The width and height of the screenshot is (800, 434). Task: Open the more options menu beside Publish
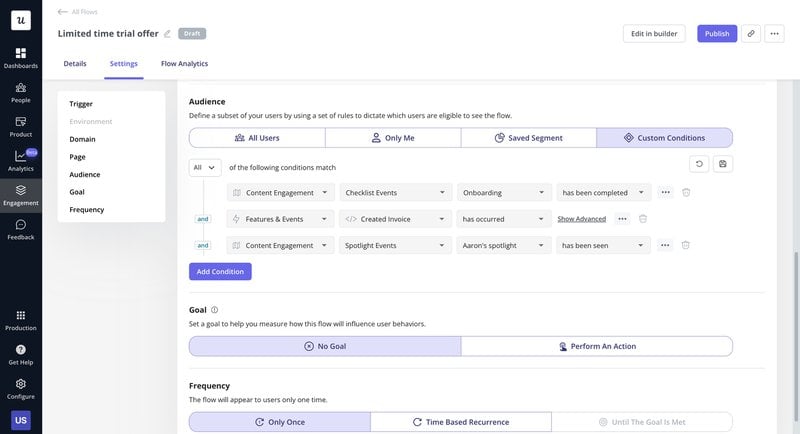point(774,34)
